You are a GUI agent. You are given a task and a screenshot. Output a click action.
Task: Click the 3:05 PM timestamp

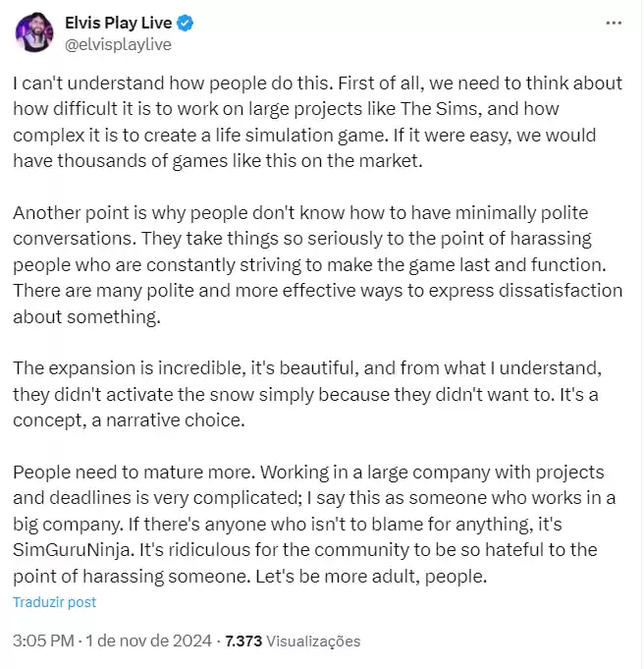(x=43, y=641)
